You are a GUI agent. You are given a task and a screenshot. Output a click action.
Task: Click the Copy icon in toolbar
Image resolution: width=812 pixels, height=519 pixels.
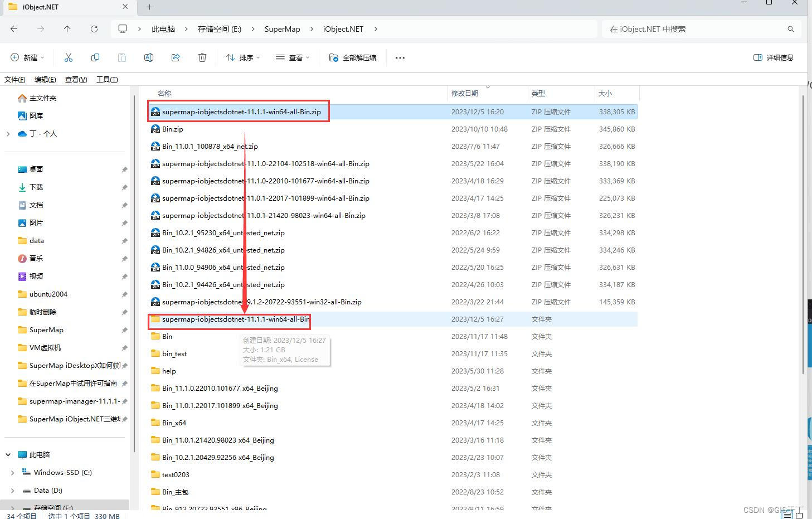coord(95,57)
